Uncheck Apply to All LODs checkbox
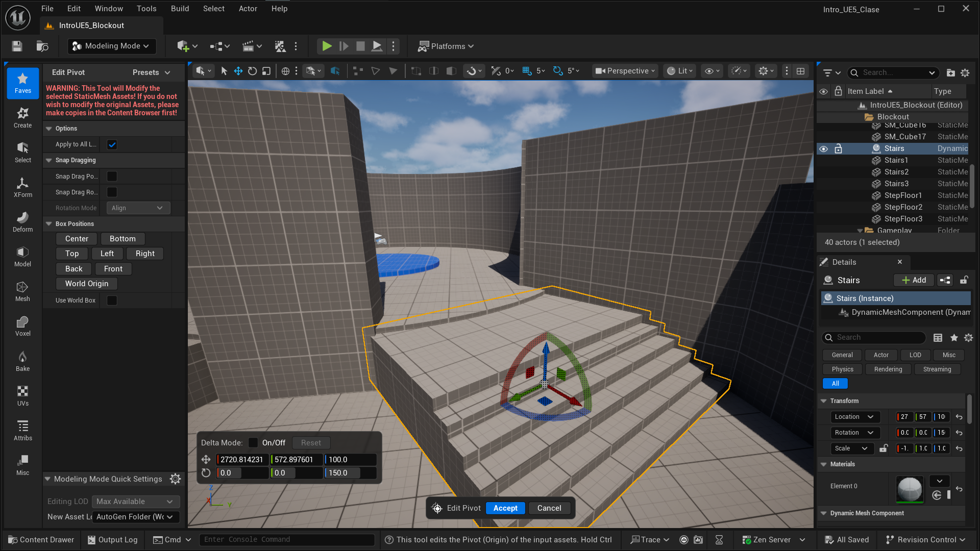Viewport: 980px width, 551px height. (112, 145)
